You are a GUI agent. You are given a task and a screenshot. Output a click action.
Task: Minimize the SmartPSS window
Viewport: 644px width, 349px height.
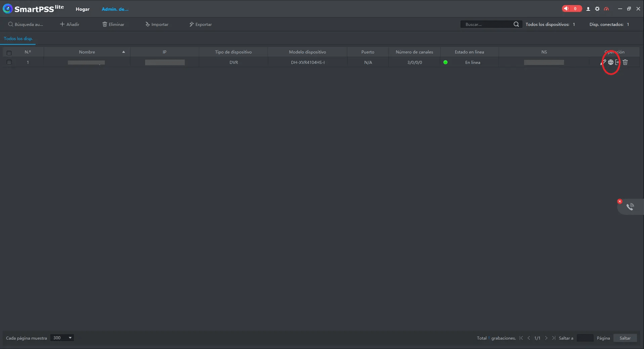620,9
